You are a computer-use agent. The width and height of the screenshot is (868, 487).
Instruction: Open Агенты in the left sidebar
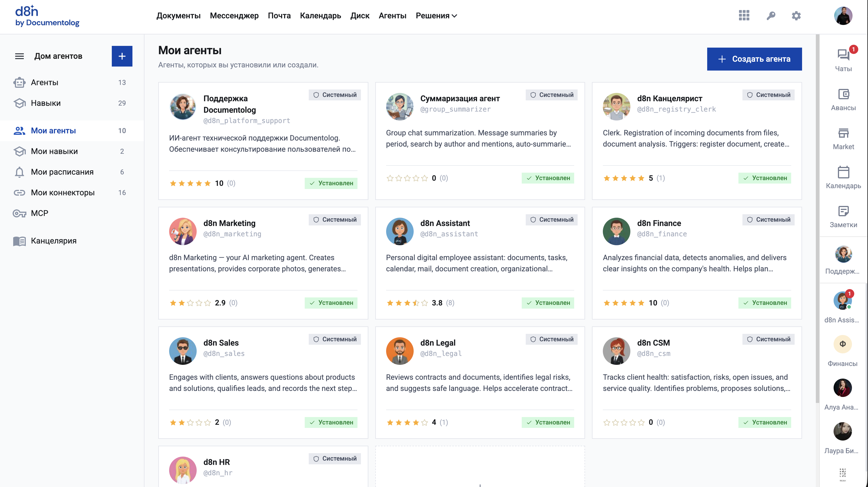tap(72, 83)
